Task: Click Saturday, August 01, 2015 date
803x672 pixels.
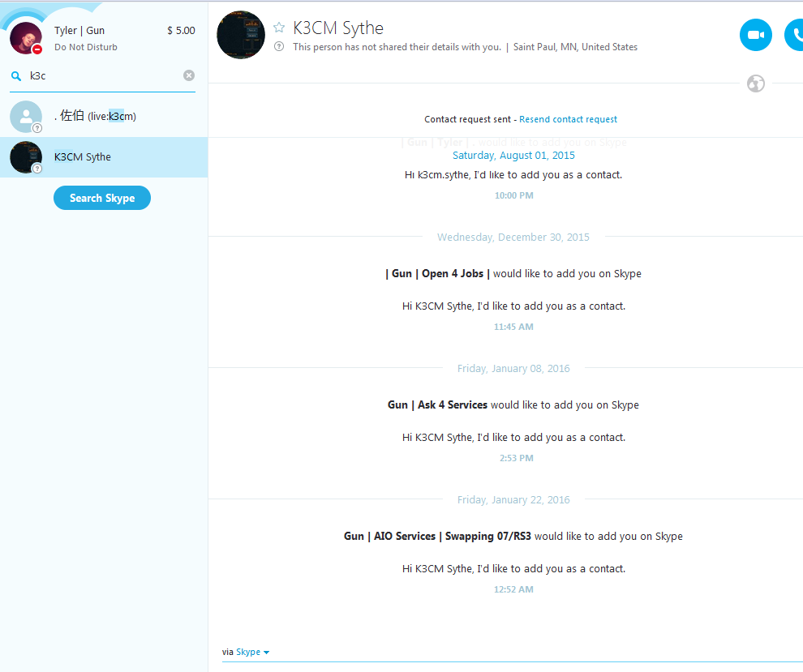Action: coord(513,156)
